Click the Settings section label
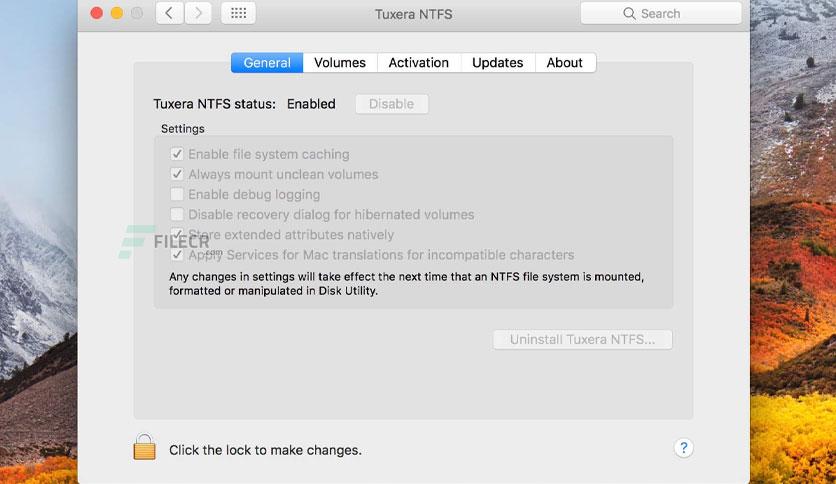Screen dimensions: 836x484 (x=183, y=129)
